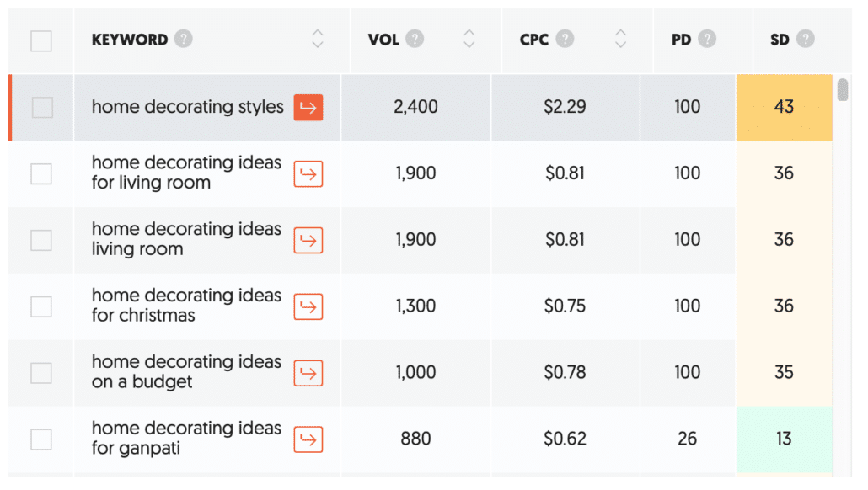Toggle the select-all checkbox in header
This screenshot has height=490, width=868.
coord(41,41)
